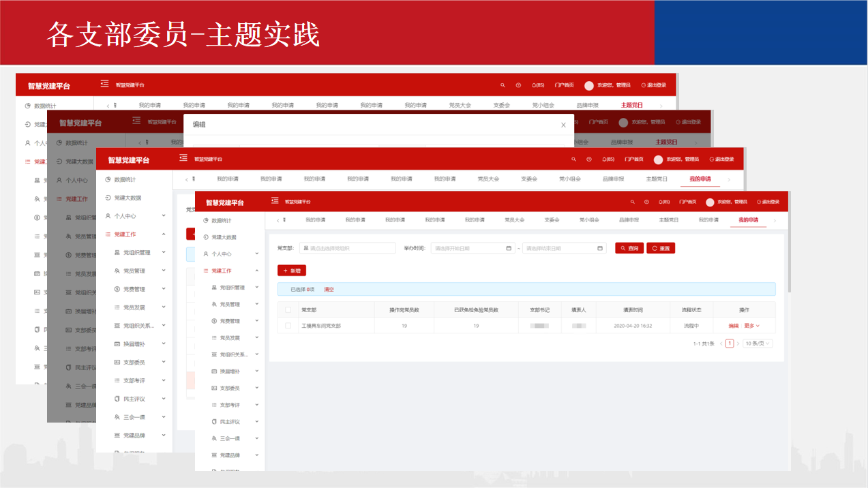Click the user avatar in the frontmost window header
868x488 pixels.
point(710,202)
